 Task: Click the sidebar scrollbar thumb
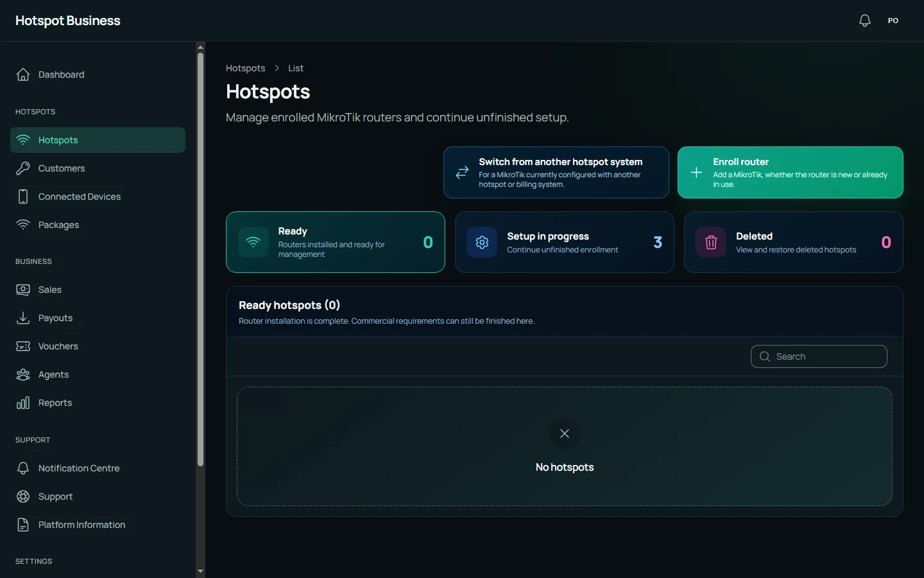pyautogui.click(x=200, y=259)
